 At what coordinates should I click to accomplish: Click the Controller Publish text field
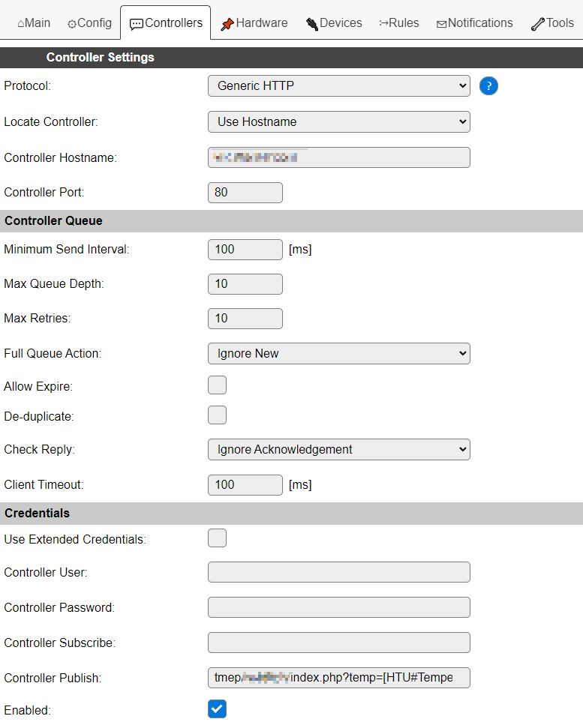click(x=338, y=678)
